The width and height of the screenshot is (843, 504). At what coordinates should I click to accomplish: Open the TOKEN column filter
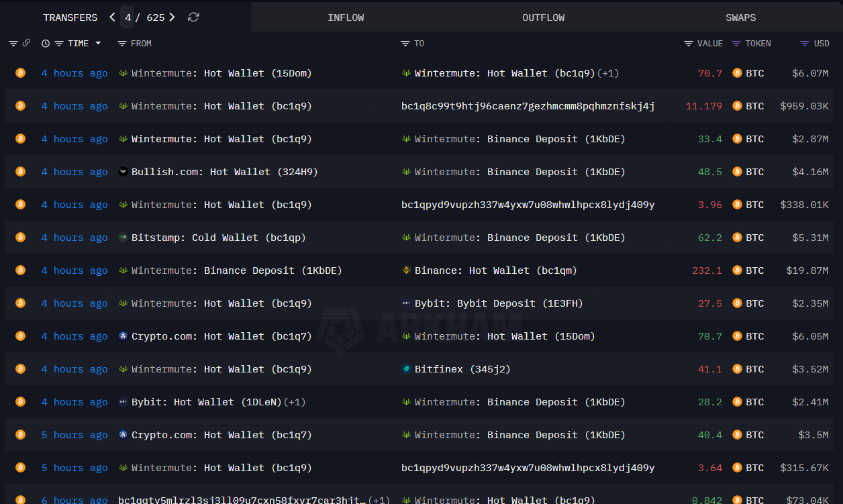coord(736,44)
